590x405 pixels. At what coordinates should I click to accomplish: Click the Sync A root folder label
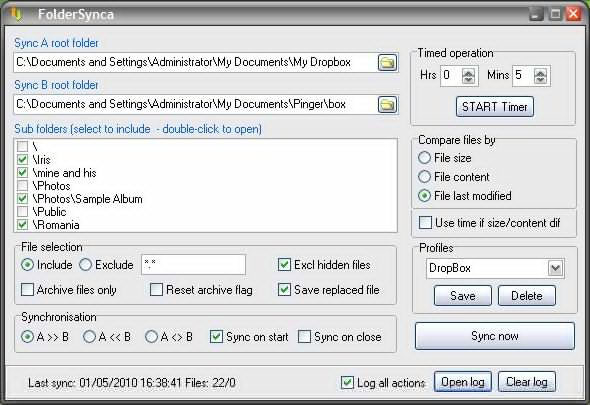pos(56,43)
